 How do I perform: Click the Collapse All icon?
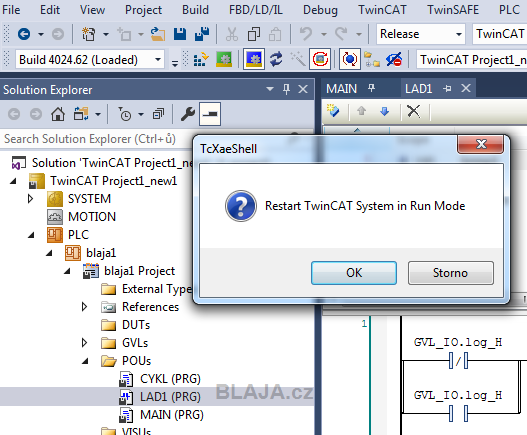click(x=158, y=114)
